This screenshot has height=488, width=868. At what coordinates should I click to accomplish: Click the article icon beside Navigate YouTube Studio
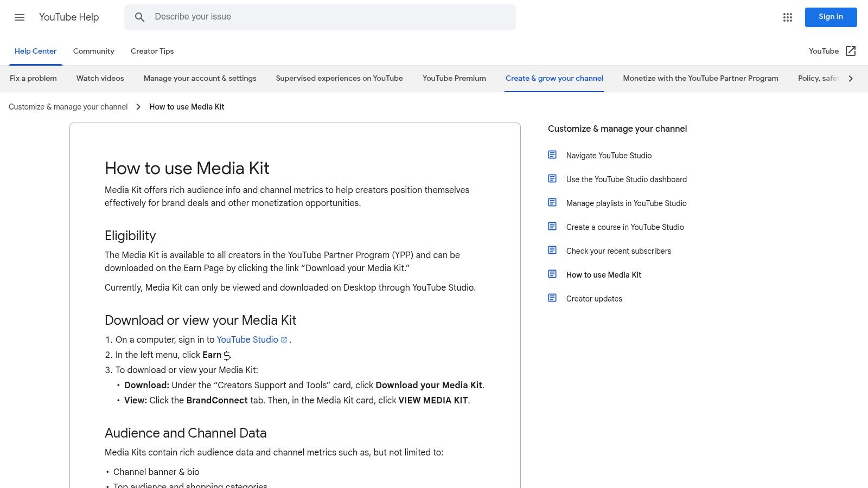pos(552,155)
